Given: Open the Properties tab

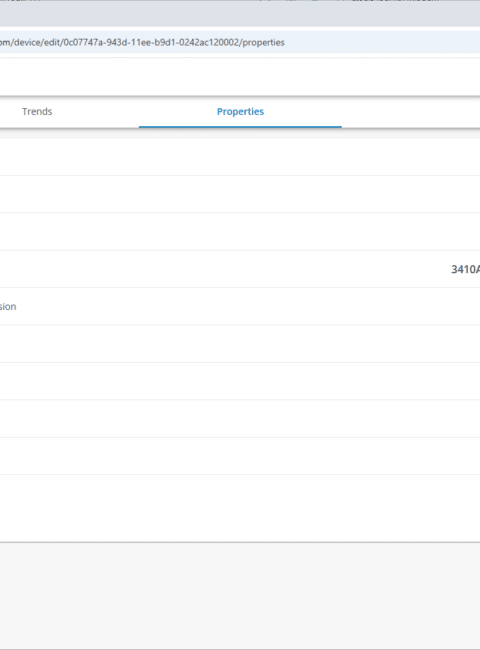Looking at the screenshot, I should 240,112.
